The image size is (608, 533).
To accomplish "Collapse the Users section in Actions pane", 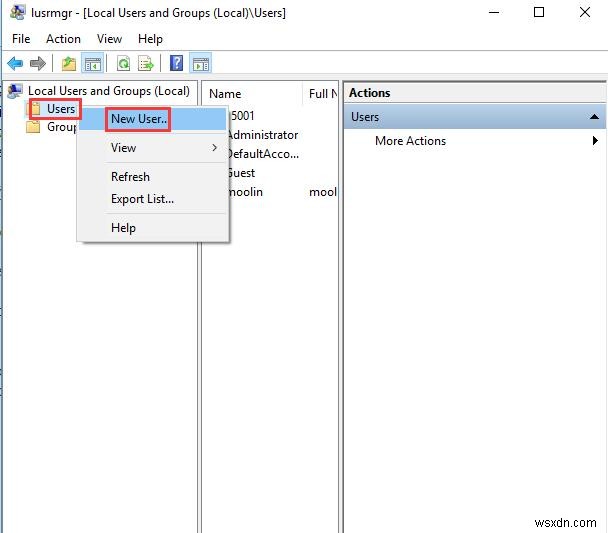I will tap(594, 117).
